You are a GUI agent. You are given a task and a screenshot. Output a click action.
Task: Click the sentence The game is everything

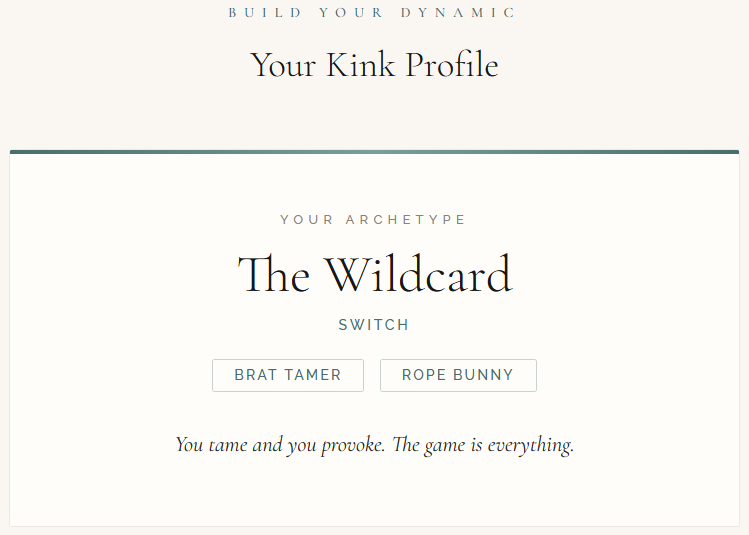click(483, 445)
